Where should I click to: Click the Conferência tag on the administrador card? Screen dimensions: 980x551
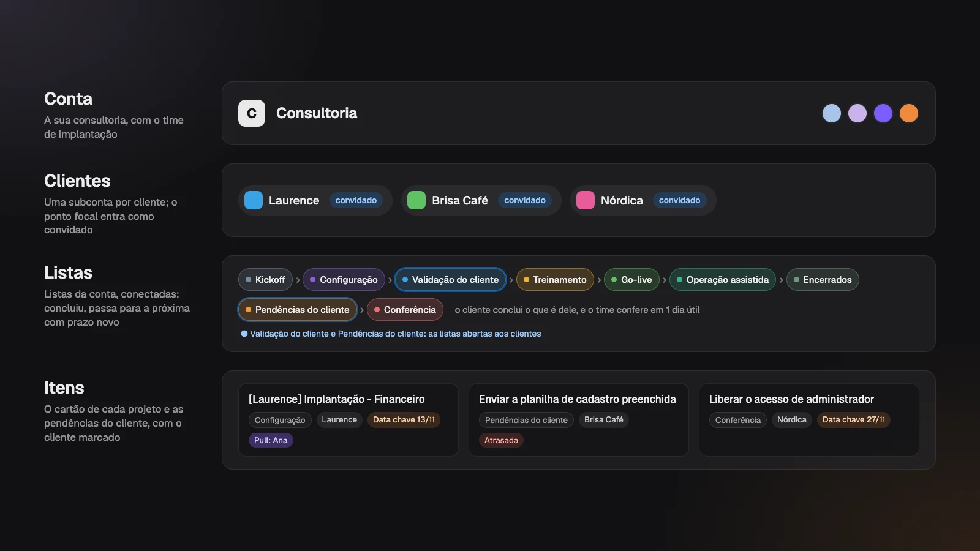point(738,420)
